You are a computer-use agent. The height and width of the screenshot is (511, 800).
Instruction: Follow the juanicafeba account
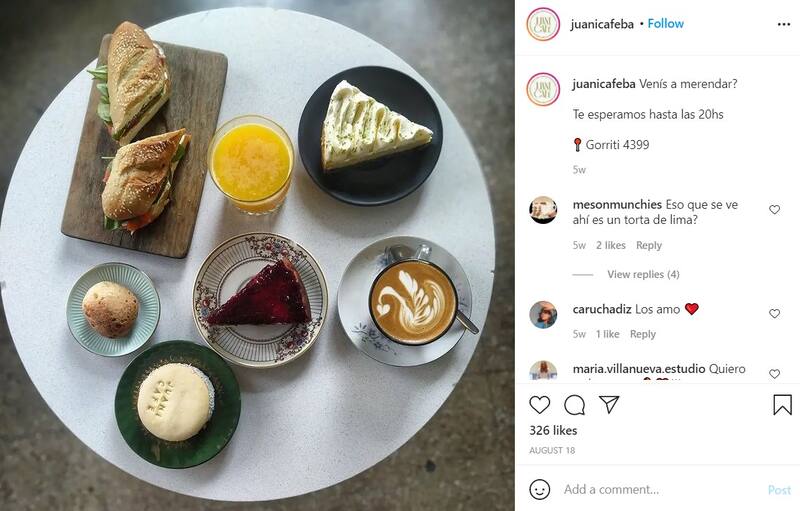tap(665, 23)
